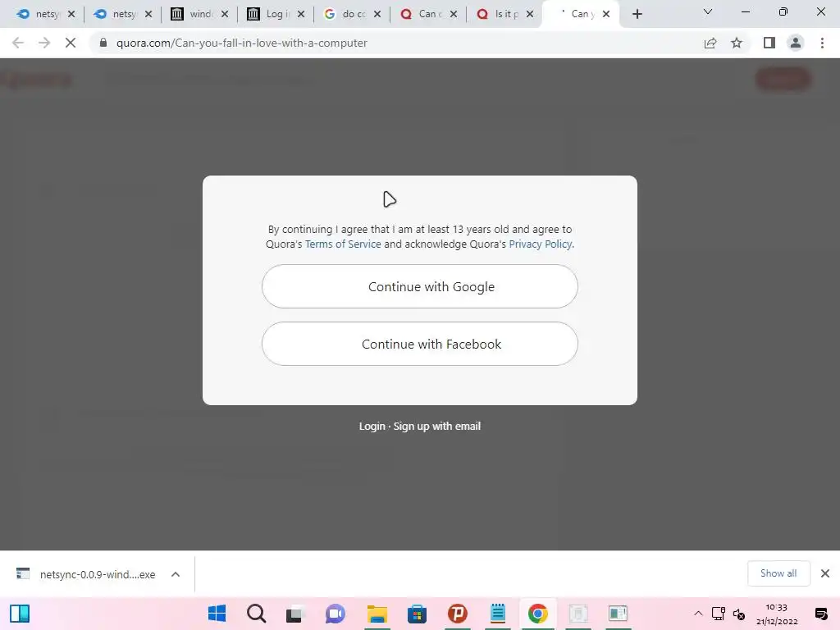Open the Privacy Policy link

pos(540,244)
